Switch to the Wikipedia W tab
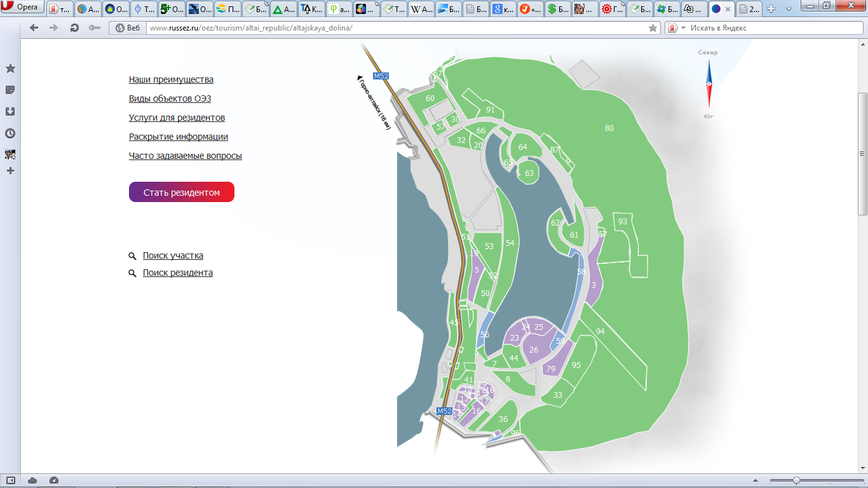868x488 pixels. point(421,9)
